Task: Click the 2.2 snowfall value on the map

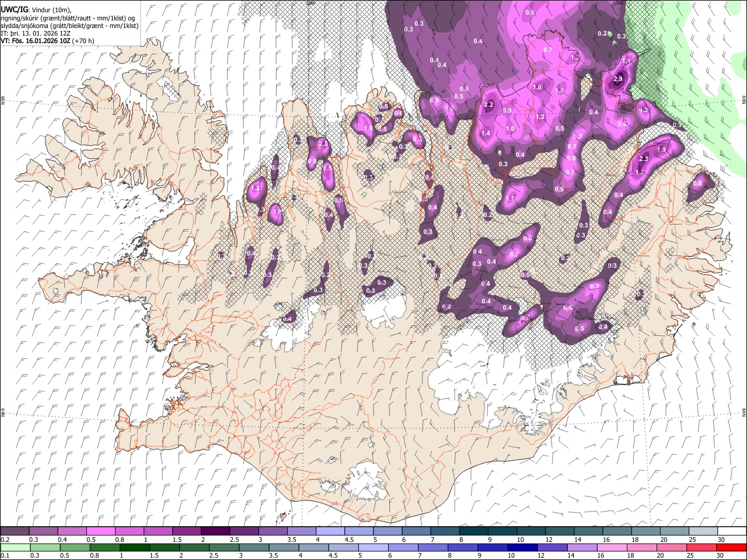Action: [x=489, y=105]
